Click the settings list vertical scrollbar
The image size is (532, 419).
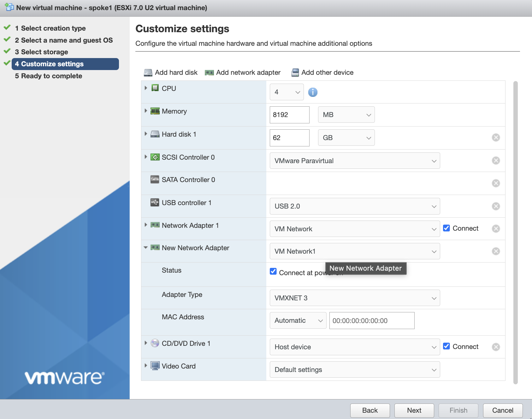[x=515, y=233]
